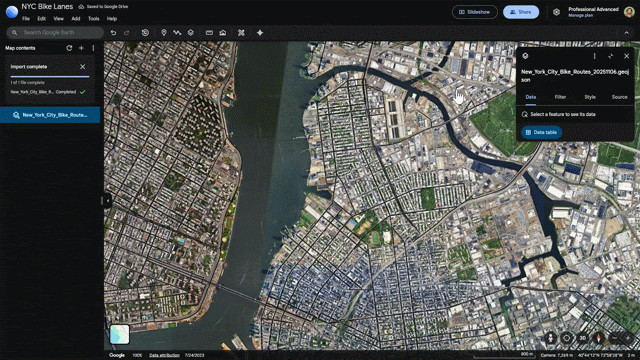Open the Tools menu
The image size is (640, 360).
pos(93,19)
